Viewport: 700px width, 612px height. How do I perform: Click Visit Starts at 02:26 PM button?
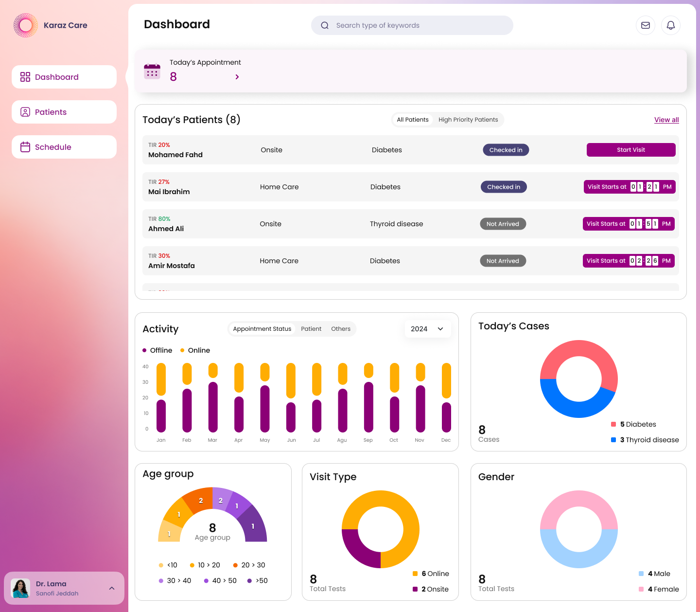click(629, 261)
